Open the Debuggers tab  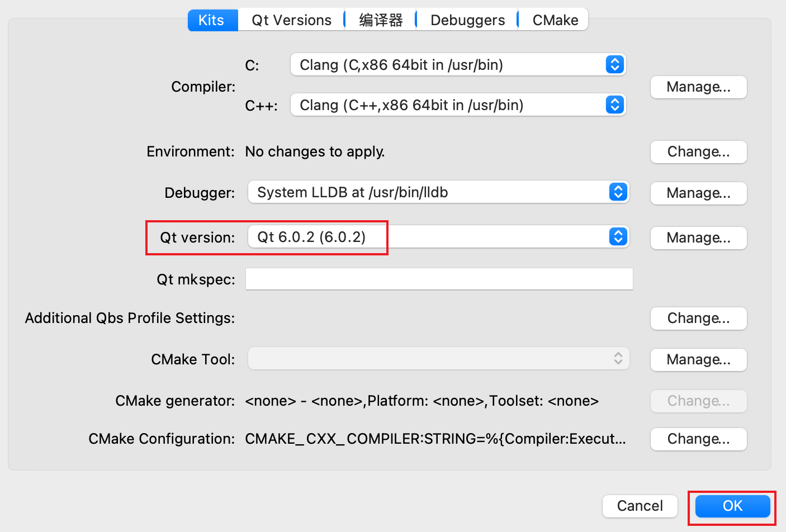(467, 20)
